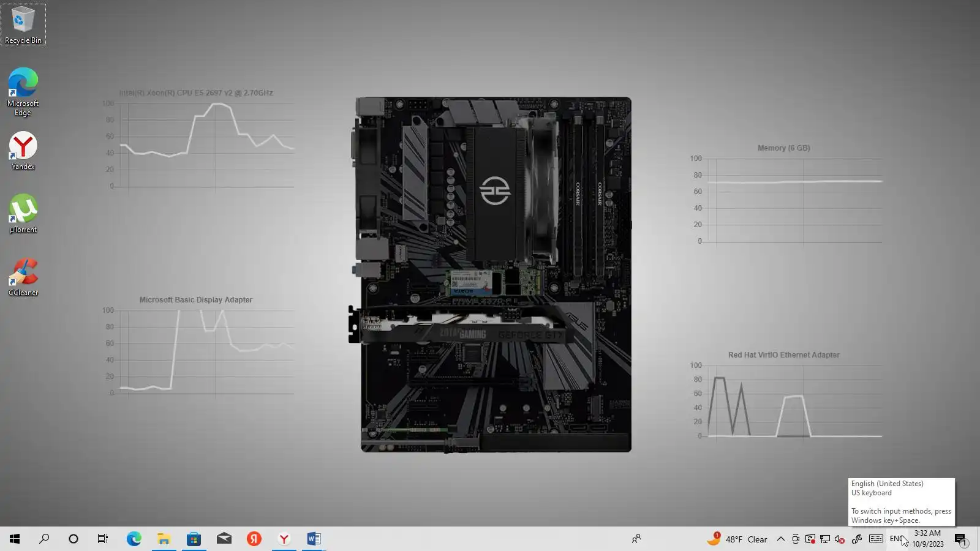Select the CCleaner desktop shortcut

point(23,277)
